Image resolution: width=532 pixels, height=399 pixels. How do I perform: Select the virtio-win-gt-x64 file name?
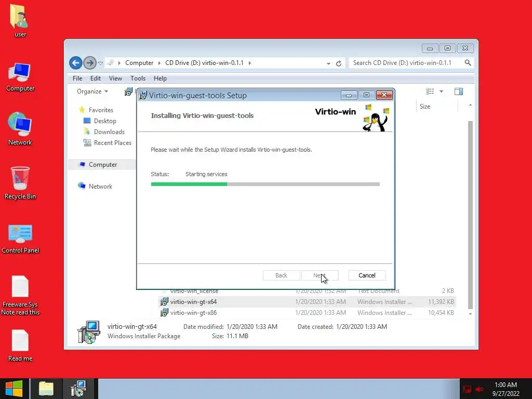coord(193,302)
